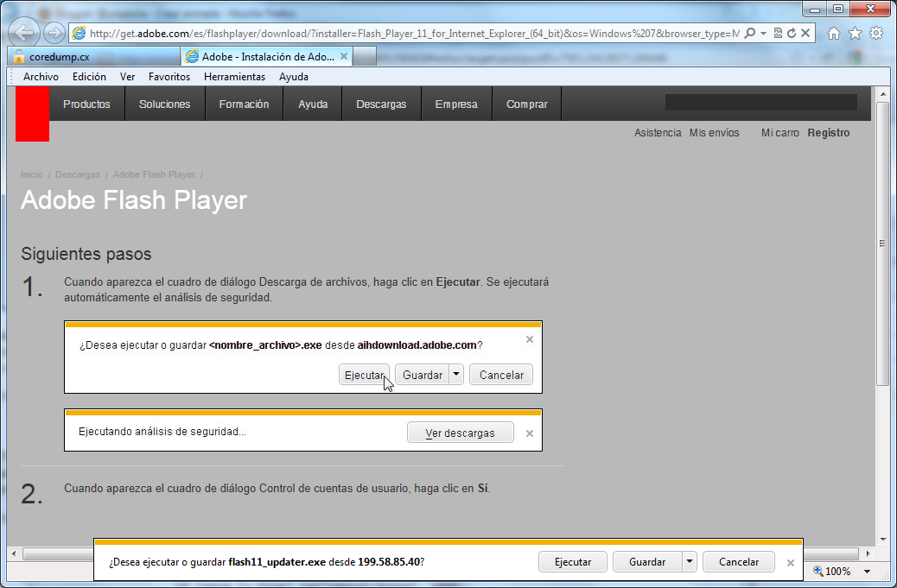The height and width of the screenshot is (588, 897).
Task: Click Cancelar in the sample dialog image
Action: coord(501,375)
